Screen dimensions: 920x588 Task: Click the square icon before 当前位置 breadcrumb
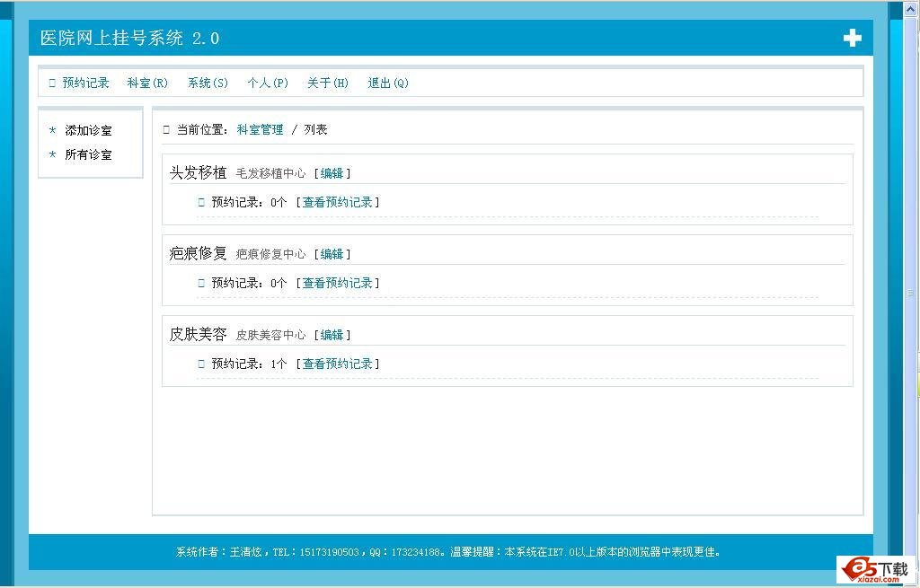164,128
